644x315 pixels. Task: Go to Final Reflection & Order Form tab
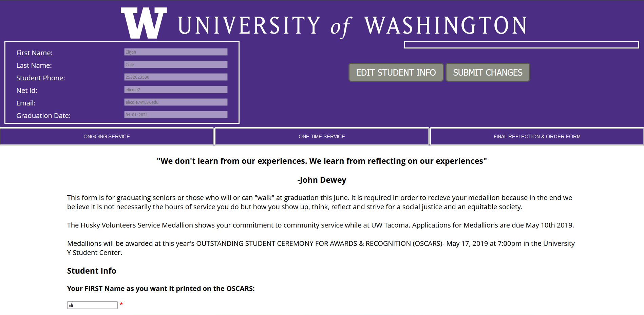pos(537,137)
